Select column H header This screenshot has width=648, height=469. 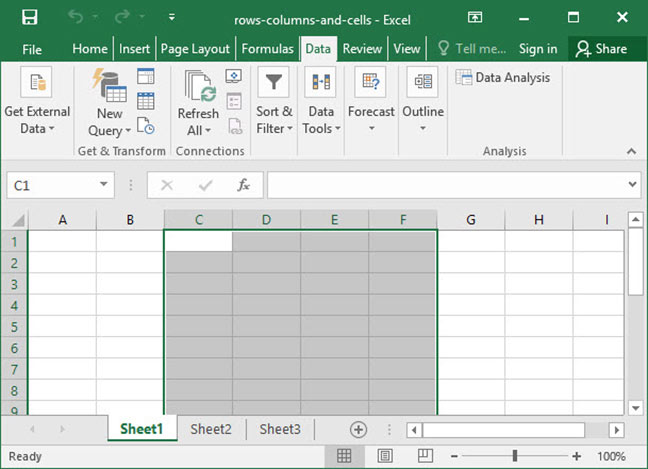pos(538,219)
